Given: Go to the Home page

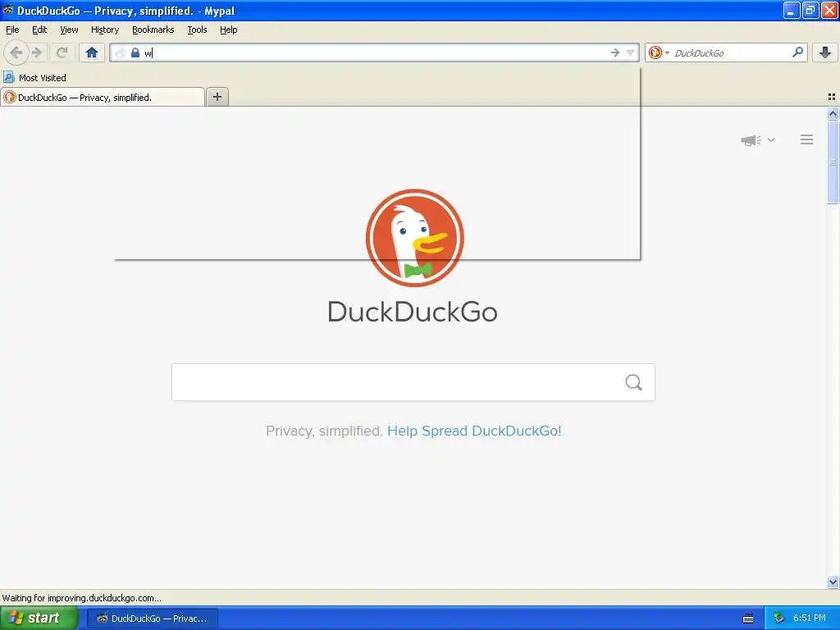Looking at the screenshot, I should point(92,52).
